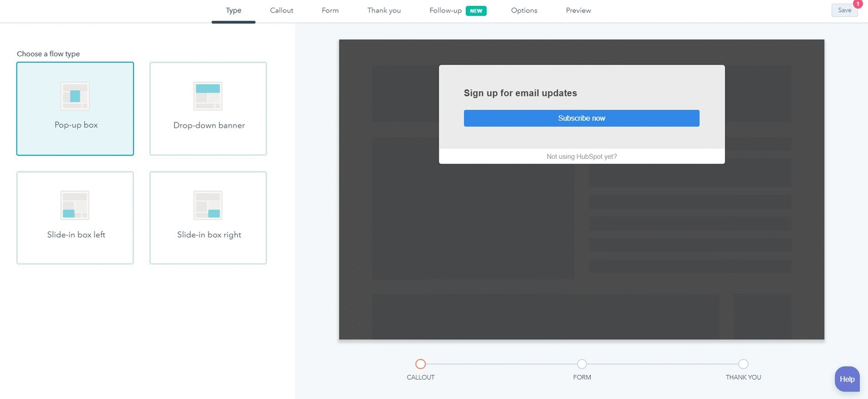Click the 'Slide-in box left' label text
The image size is (868, 399).
coord(76,235)
